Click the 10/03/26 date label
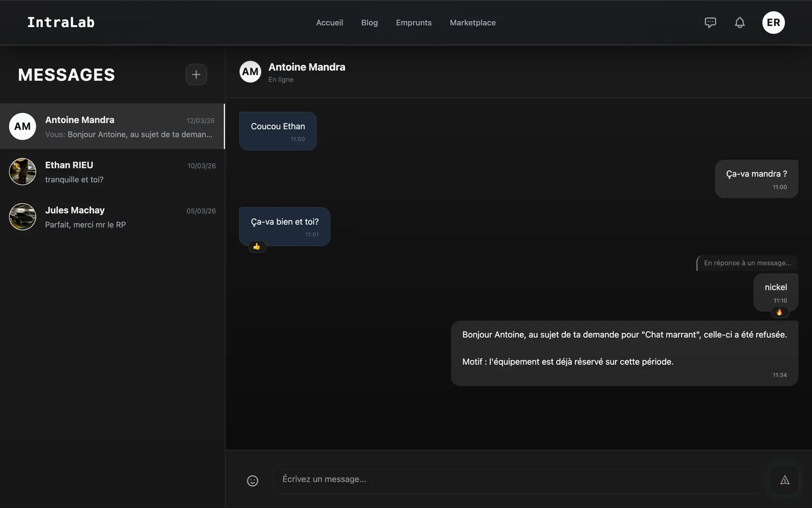Viewport: 812px width, 508px height. [201, 166]
